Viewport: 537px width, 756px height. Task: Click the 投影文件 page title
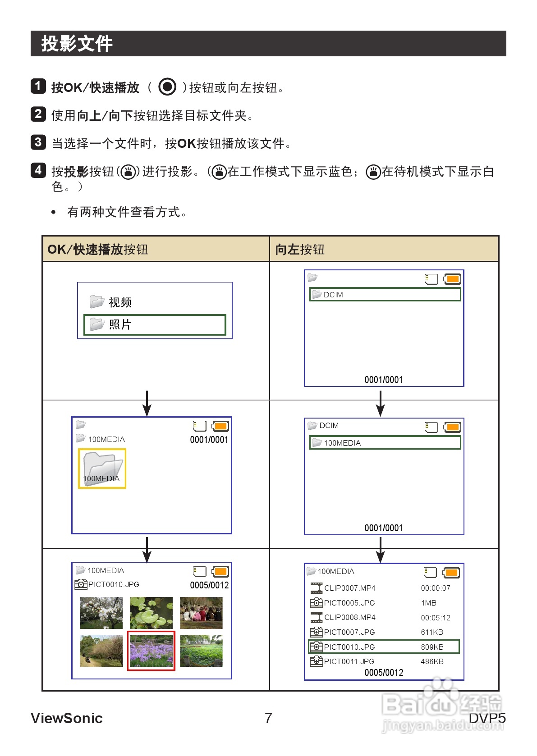coord(77,44)
